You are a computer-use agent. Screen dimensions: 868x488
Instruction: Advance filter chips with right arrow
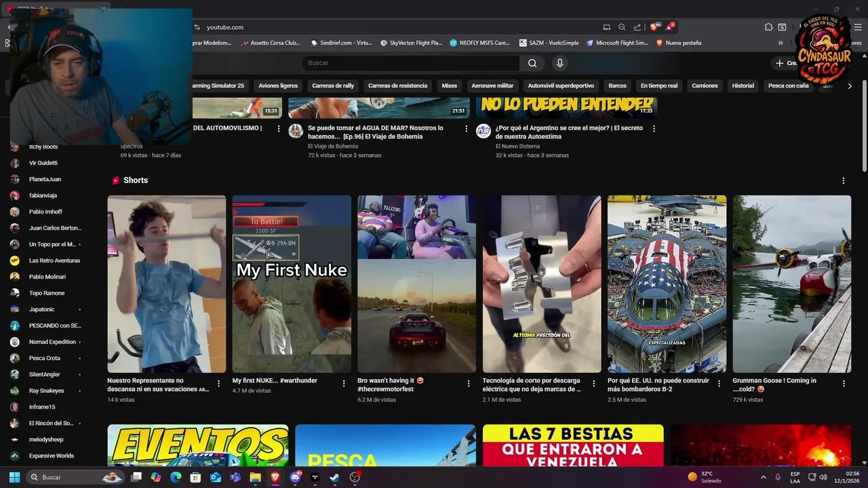(x=850, y=86)
